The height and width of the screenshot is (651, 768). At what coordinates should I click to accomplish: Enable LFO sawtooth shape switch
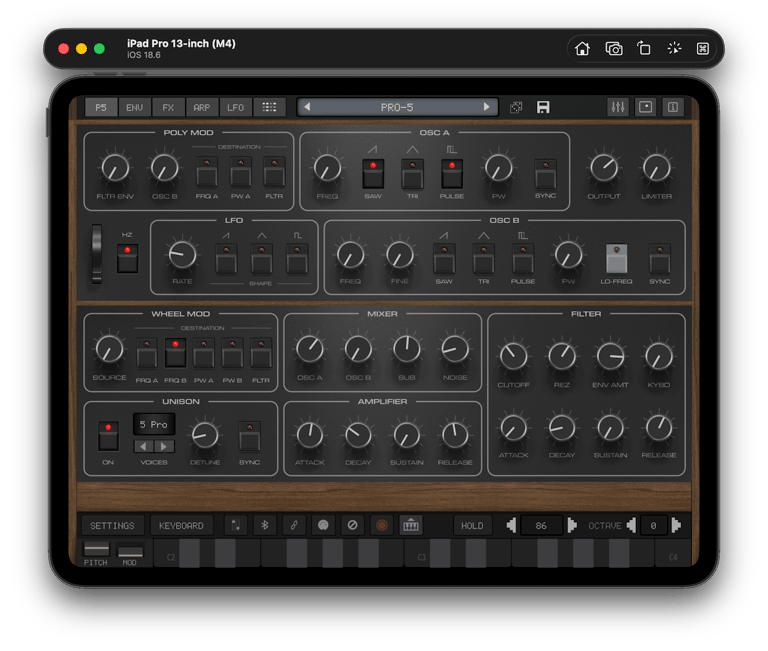(x=226, y=258)
